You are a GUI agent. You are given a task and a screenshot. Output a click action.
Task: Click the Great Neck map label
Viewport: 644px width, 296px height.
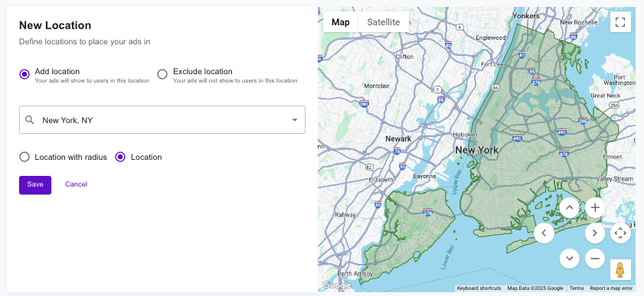(606, 96)
